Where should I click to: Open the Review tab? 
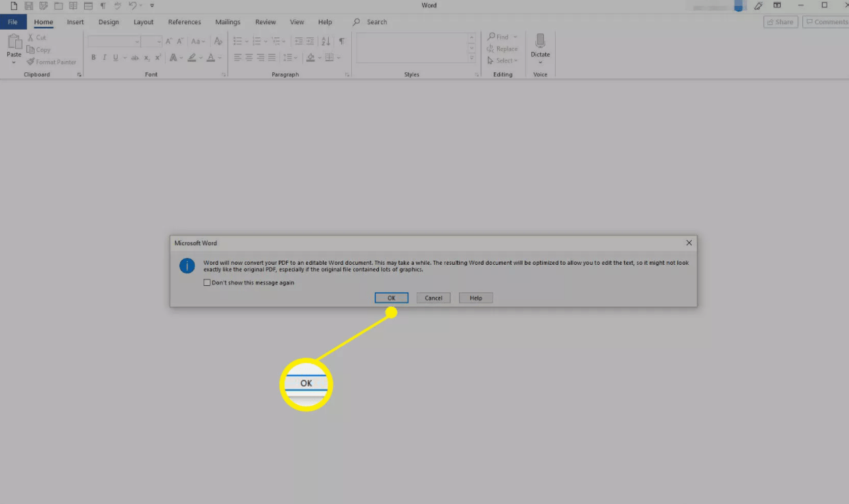point(266,22)
